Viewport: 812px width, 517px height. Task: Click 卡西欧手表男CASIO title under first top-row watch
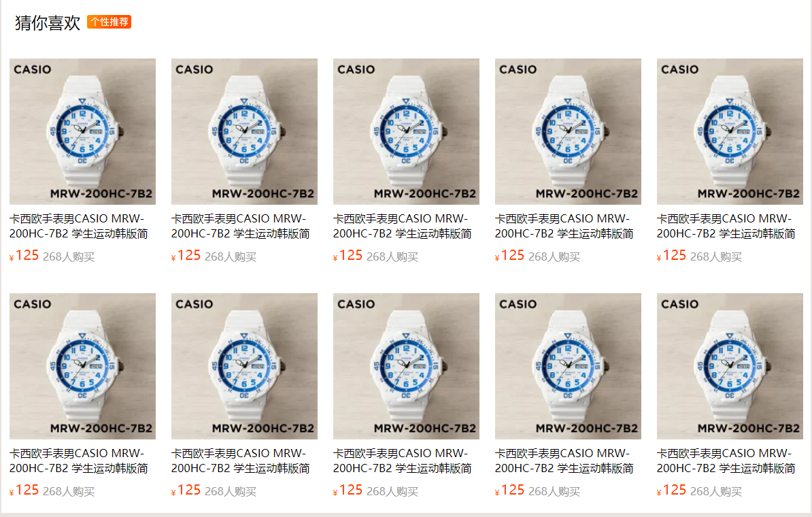(x=79, y=227)
